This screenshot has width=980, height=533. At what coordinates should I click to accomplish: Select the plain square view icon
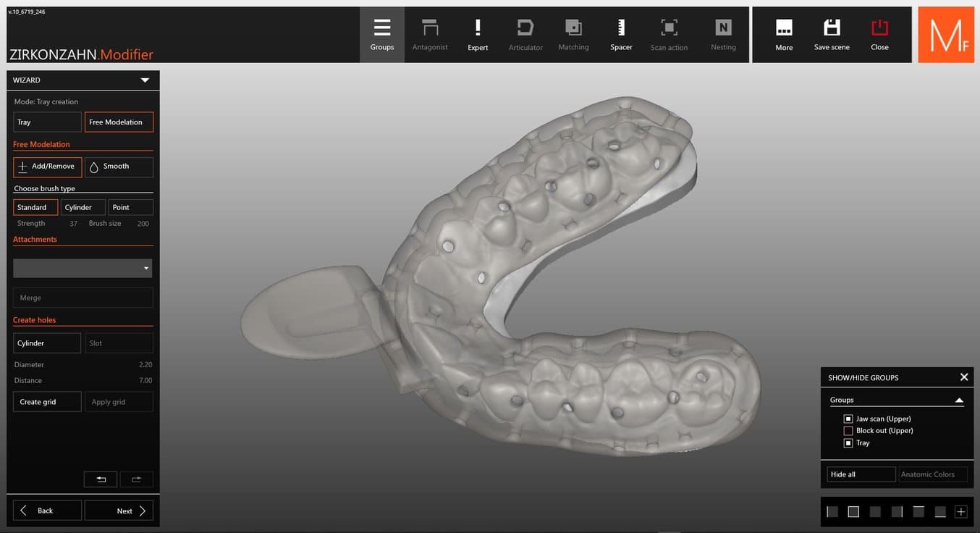(x=875, y=512)
